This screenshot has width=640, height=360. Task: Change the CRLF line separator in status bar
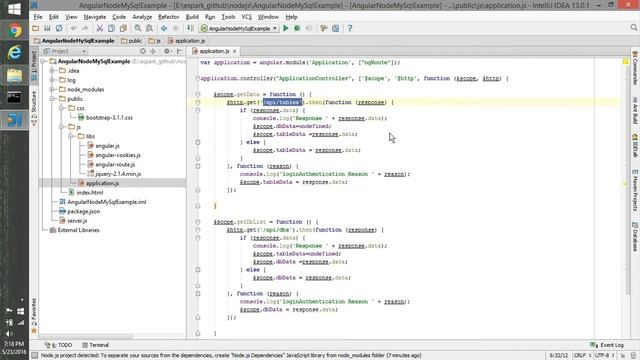582,356
